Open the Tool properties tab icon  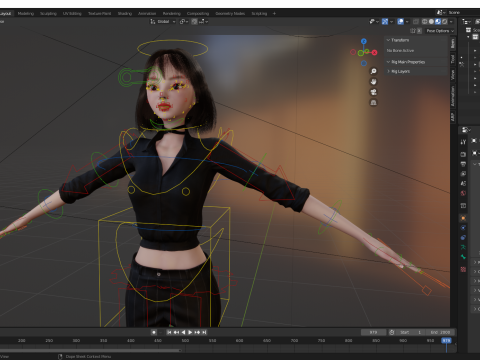(x=463, y=142)
